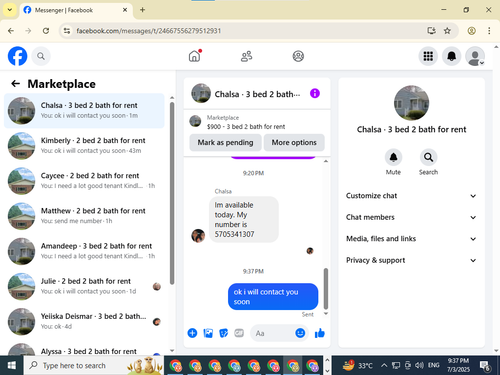The image size is (500, 375).
Task: Open the taskbar clock showing 9:37 PM
Action: click(458, 365)
